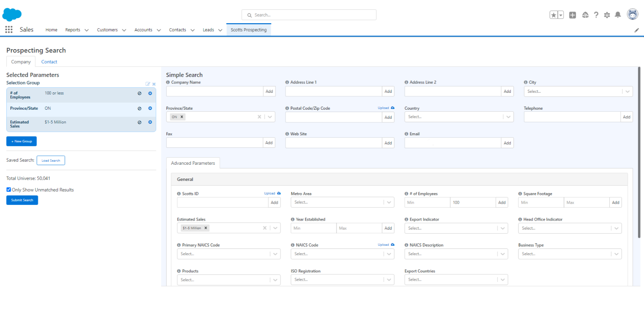Add the Telephone value
The width and height of the screenshot is (644, 322).
tap(627, 117)
